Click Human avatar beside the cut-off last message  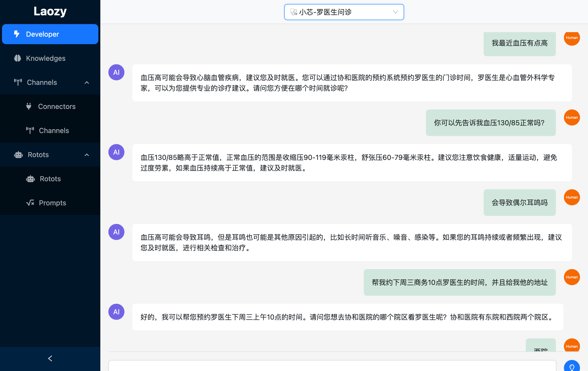(x=572, y=345)
